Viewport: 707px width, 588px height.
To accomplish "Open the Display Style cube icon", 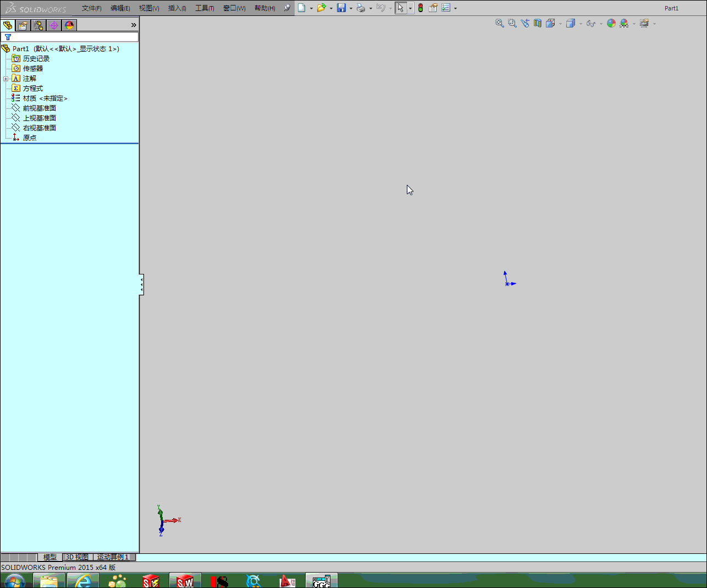I will click(571, 24).
